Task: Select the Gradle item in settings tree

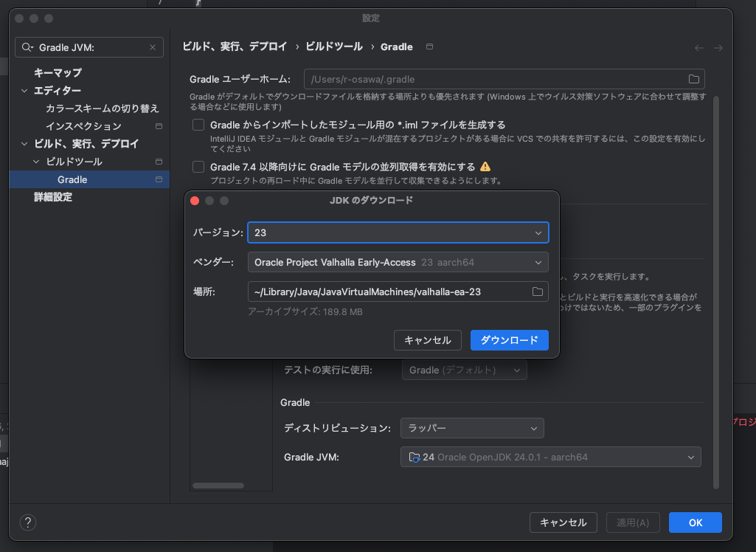Action: (x=89, y=179)
